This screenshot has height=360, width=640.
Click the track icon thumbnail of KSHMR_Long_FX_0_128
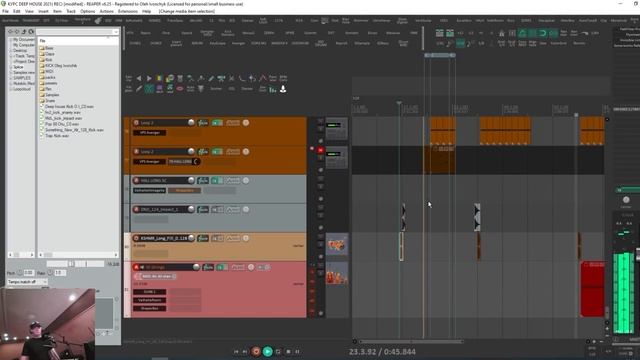pos(337,244)
